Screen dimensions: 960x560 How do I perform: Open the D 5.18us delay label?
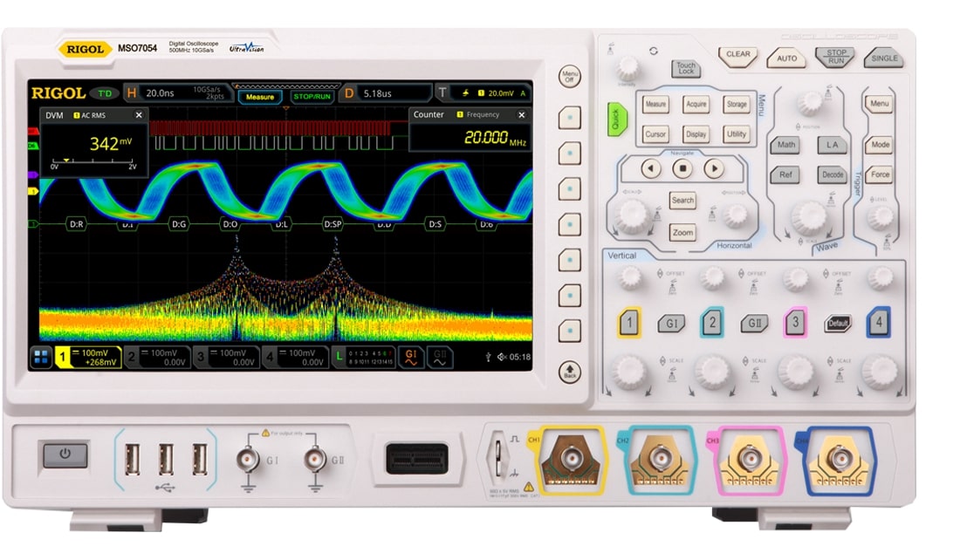tap(387, 93)
